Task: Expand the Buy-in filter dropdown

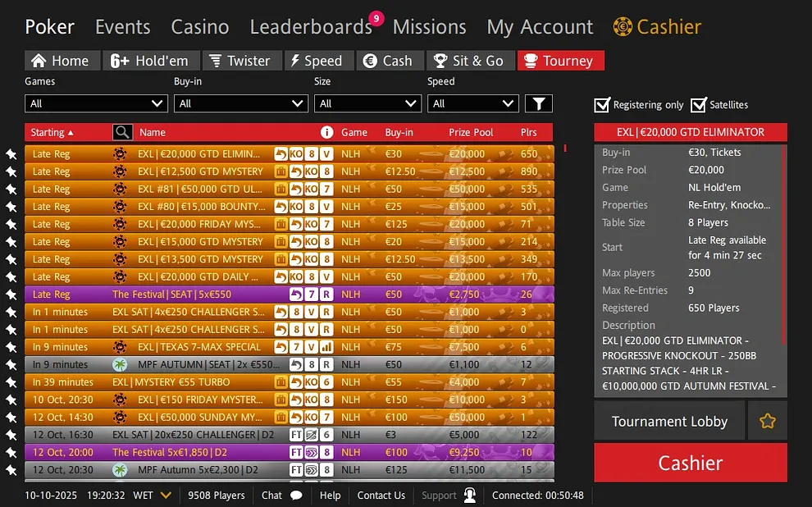Action: pyautogui.click(x=240, y=103)
